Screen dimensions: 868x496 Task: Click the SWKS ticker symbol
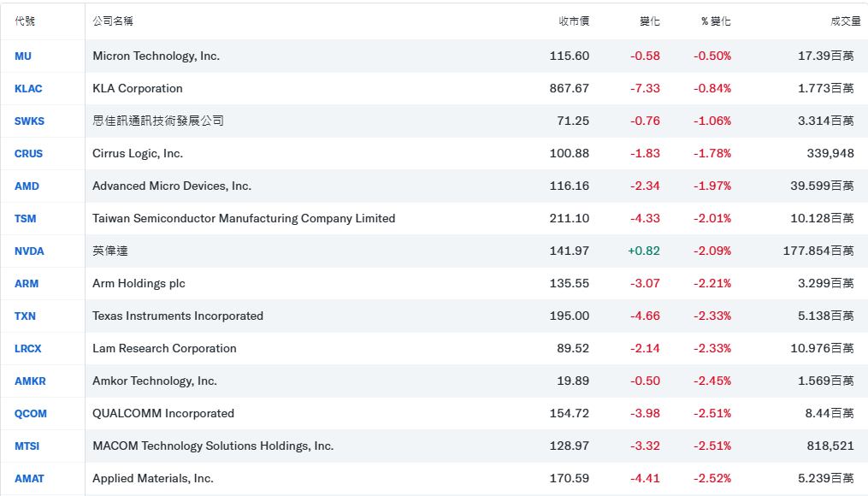29,121
